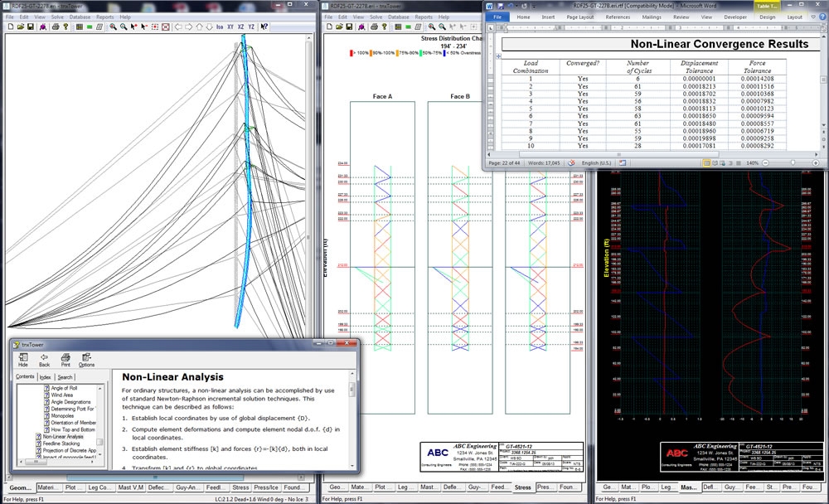Image resolution: width=829 pixels, height=504 pixels.
Task: Click the context Help arrow icon
Action: pos(264,27)
